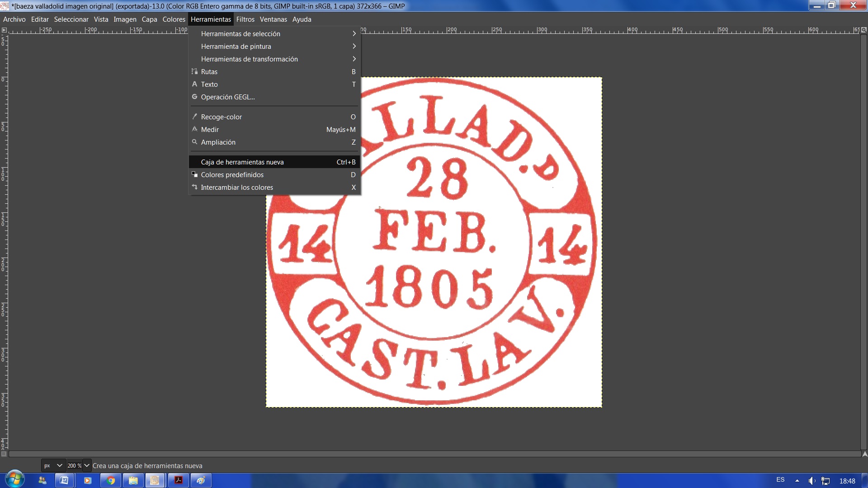Pick the Recoge-color eyedropper tool
This screenshot has height=488, width=868.
click(274, 117)
